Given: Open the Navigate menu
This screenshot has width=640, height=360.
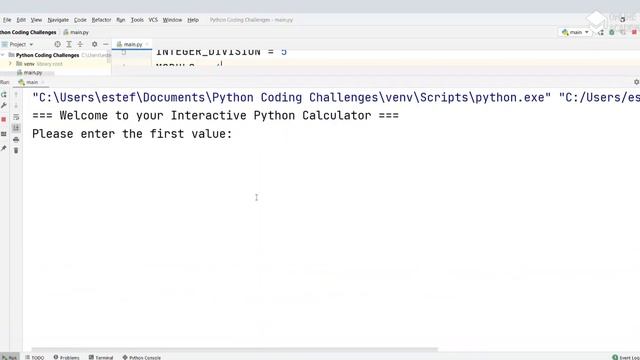Looking at the screenshot, I should tap(58, 20).
